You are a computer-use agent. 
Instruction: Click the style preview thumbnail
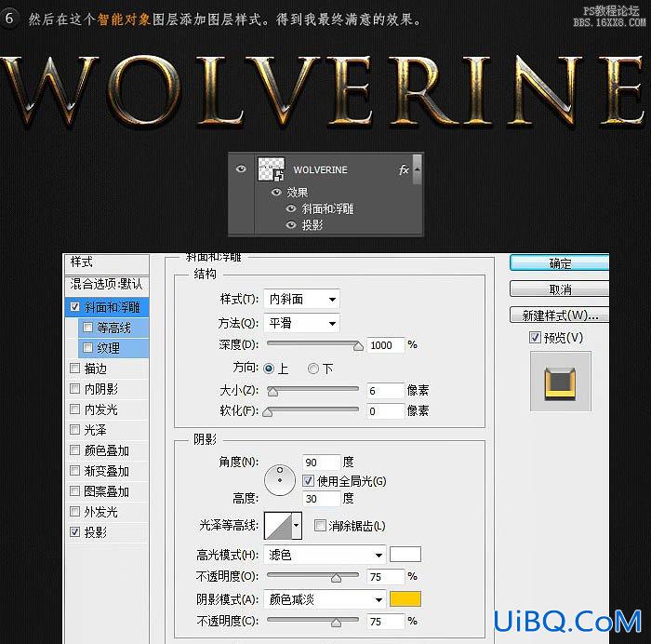tap(561, 382)
